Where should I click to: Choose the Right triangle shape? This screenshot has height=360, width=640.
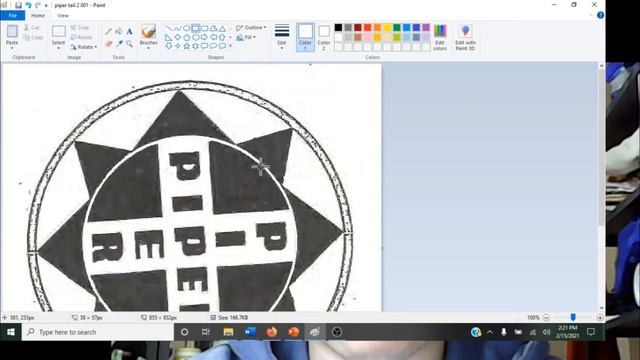(169, 38)
